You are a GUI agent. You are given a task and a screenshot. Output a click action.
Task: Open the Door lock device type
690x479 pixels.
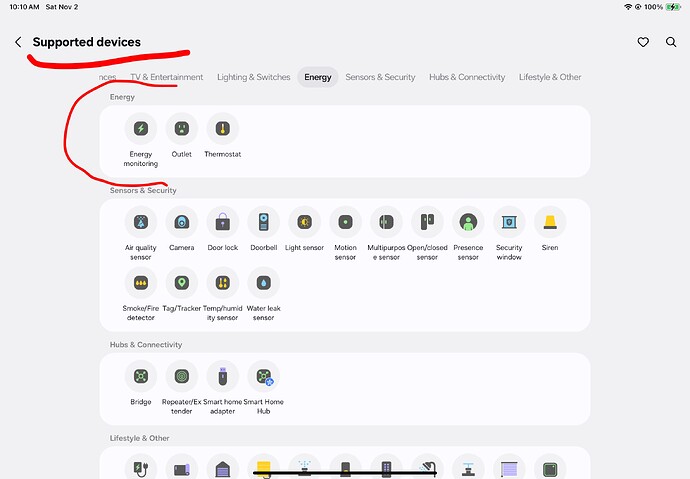pyautogui.click(x=223, y=222)
